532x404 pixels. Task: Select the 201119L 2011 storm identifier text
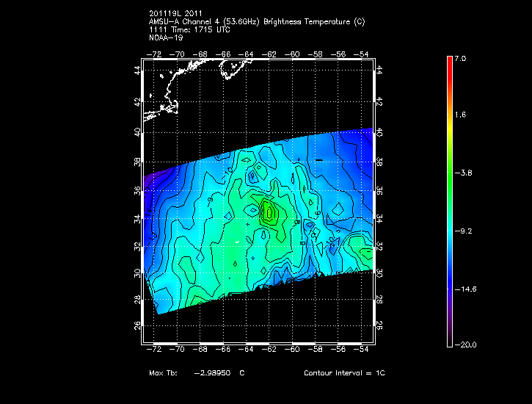pyautogui.click(x=176, y=13)
